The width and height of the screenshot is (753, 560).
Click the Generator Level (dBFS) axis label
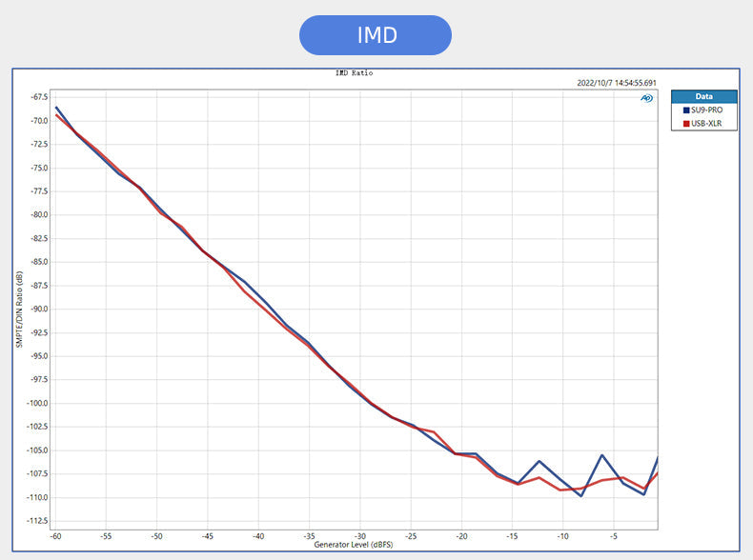[x=353, y=544]
